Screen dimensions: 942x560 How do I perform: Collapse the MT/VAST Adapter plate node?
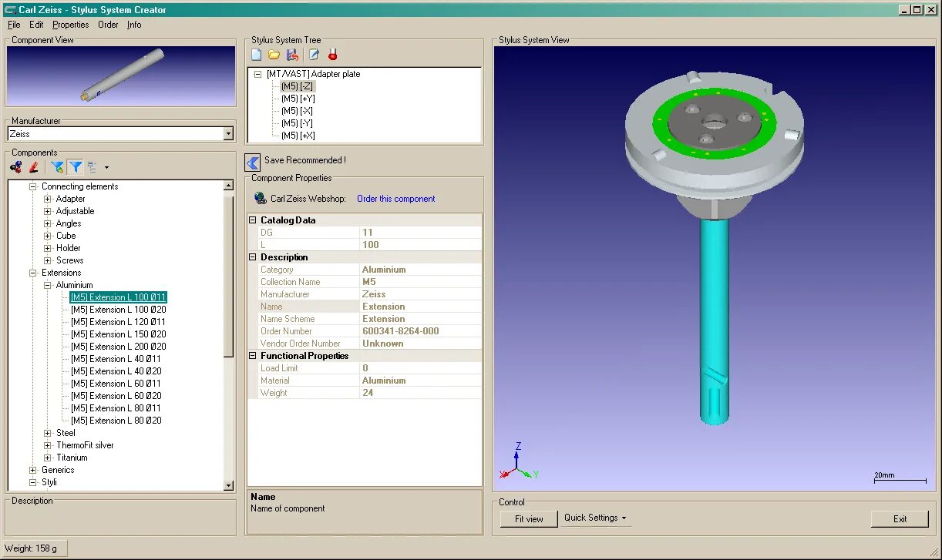(257, 74)
